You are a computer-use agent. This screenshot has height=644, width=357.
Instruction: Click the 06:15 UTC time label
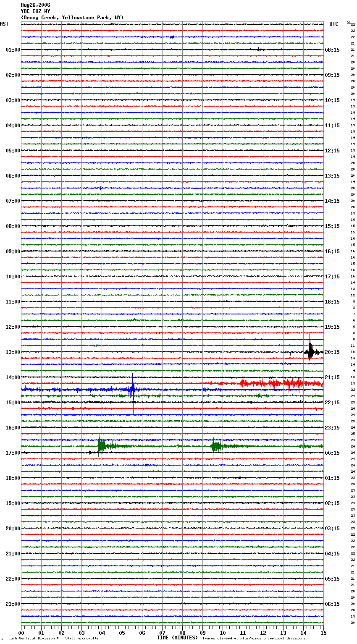pyautogui.click(x=332, y=604)
